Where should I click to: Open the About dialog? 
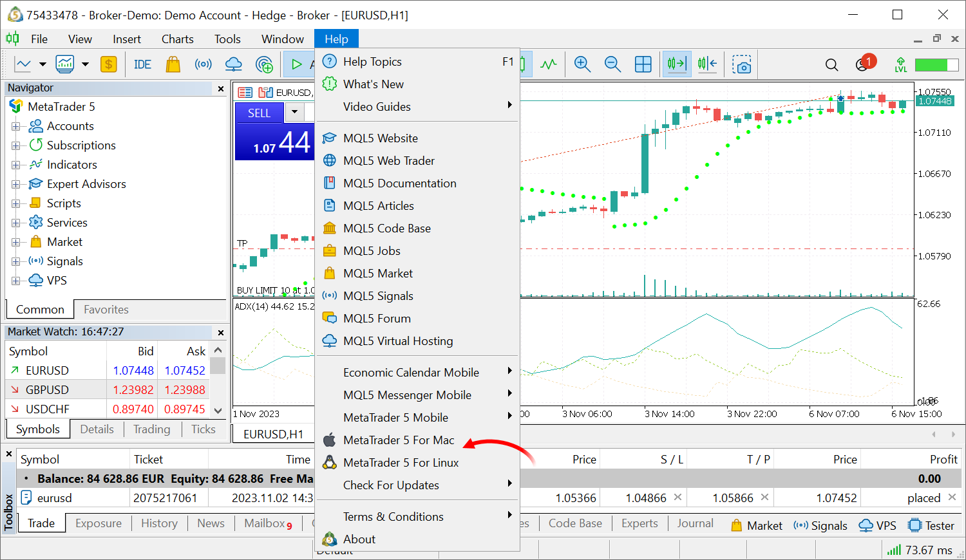[359, 539]
